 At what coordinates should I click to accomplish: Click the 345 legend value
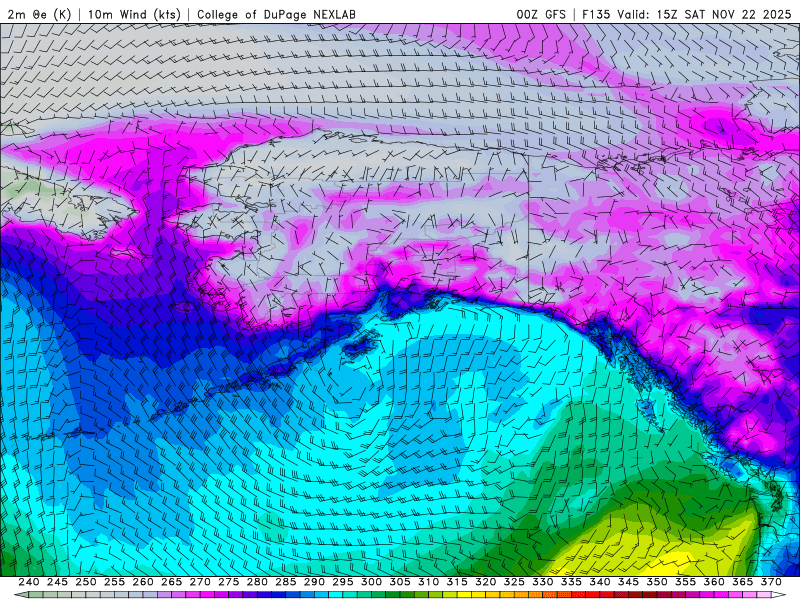pos(629,582)
